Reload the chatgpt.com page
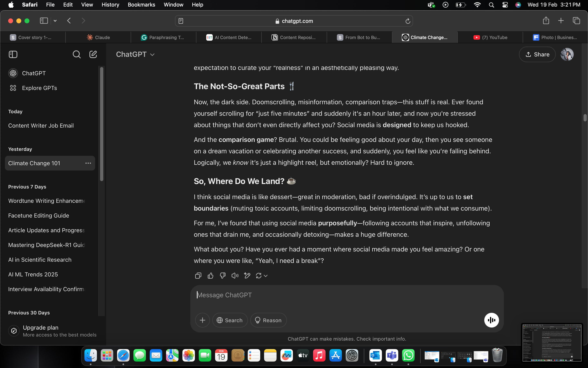This screenshot has width=588, height=368. point(408,21)
